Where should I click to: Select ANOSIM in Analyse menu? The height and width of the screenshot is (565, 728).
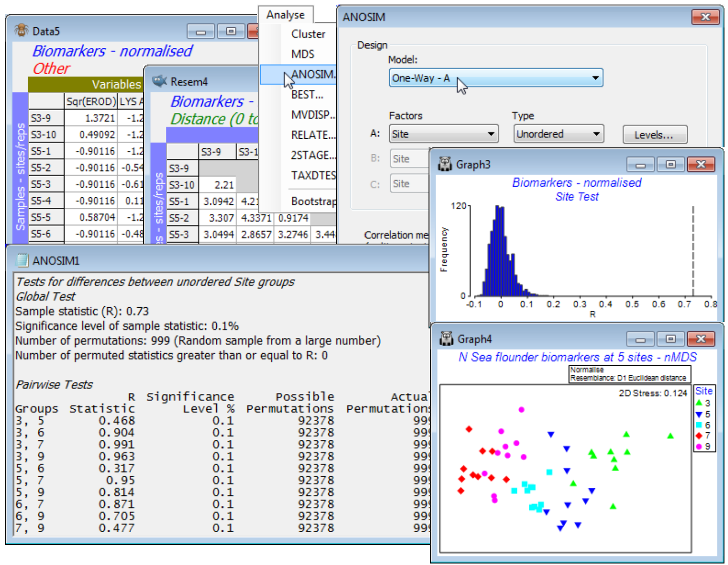(x=298, y=75)
